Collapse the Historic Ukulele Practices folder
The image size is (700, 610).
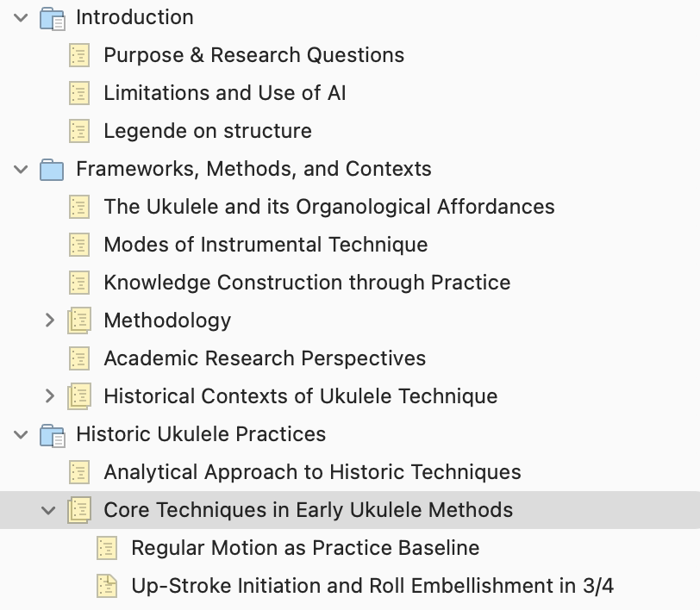point(22,434)
